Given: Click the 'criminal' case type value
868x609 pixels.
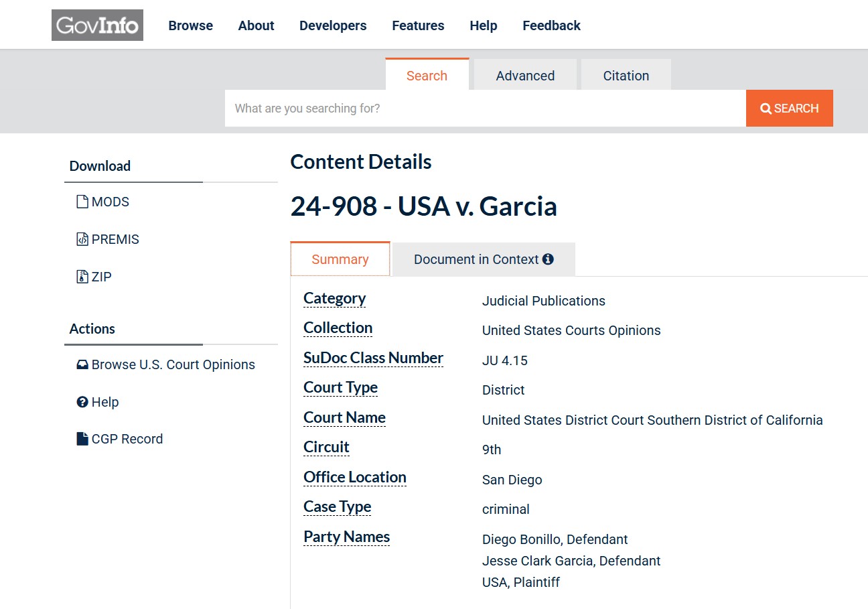Looking at the screenshot, I should pyautogui.click(x=506, y=509).
